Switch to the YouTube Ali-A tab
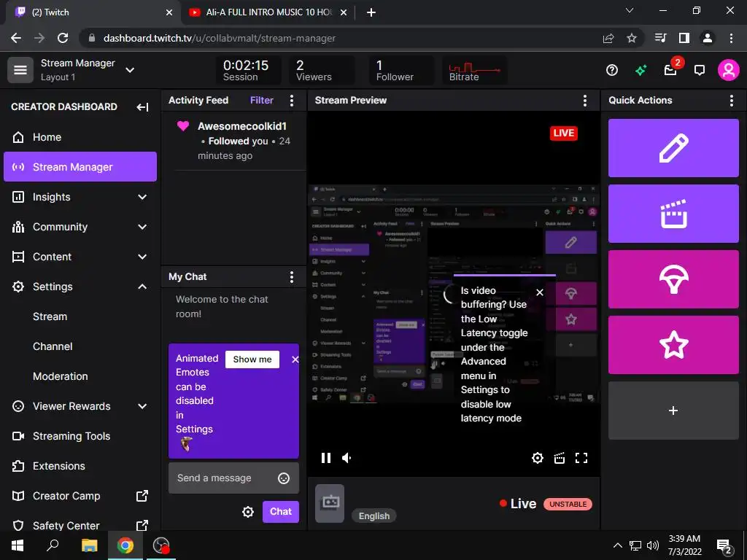This screenshot has width=747, height=560. coord(267,12)
